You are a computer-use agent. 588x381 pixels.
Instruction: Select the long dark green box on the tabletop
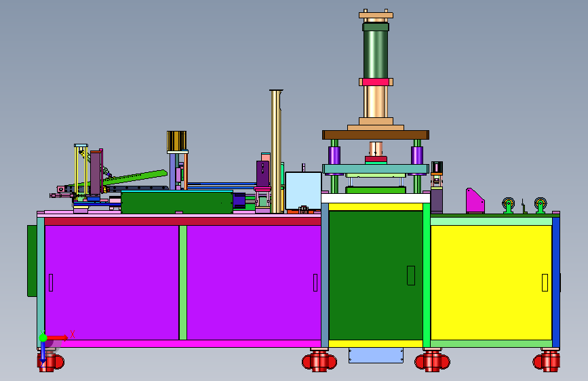pyautogui.click(x=176, y=203)
